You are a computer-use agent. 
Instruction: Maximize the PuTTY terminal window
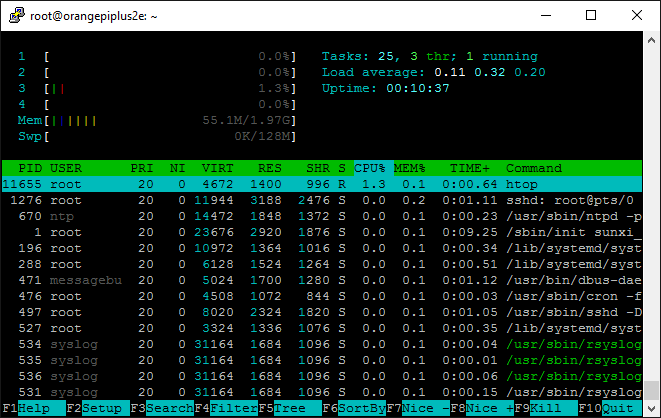tap(591, 15)
